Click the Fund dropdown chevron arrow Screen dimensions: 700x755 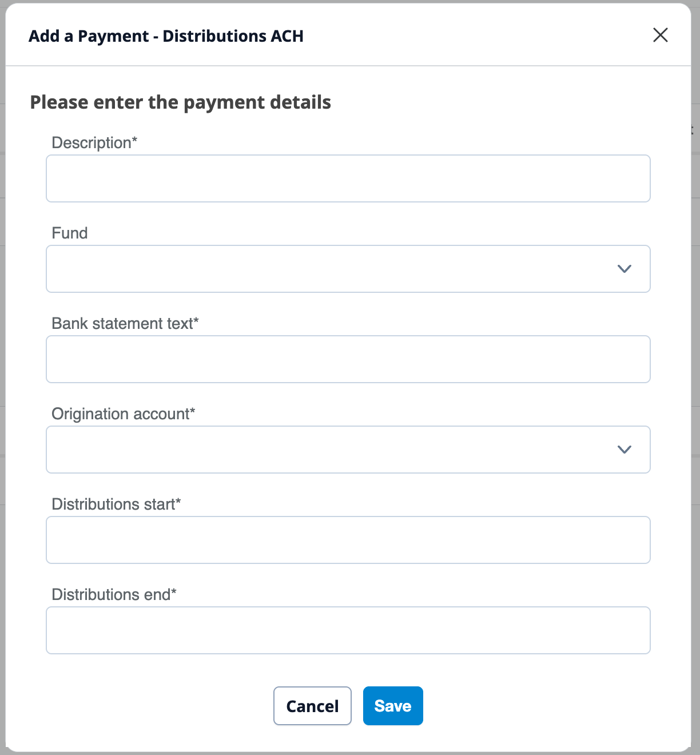(x=624, y=269)
